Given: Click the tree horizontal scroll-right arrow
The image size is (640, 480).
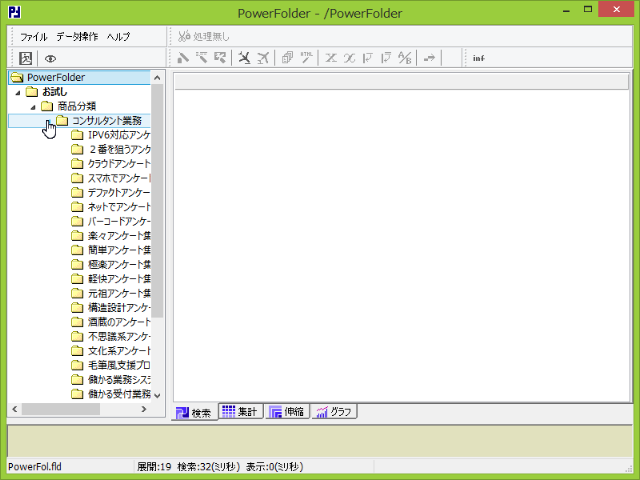Looking at the screenshot, I should pyautogui.click(x=144, y=409).
